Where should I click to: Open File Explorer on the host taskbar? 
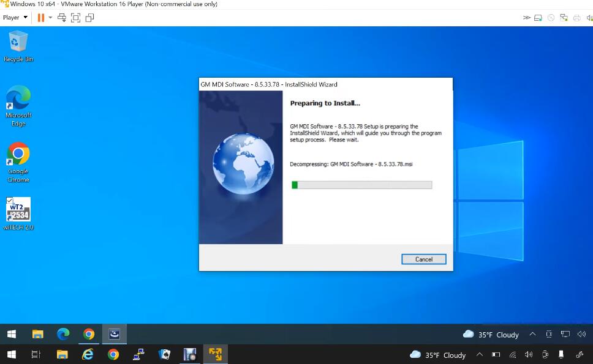pyautogui.click(x=62, y=355)
